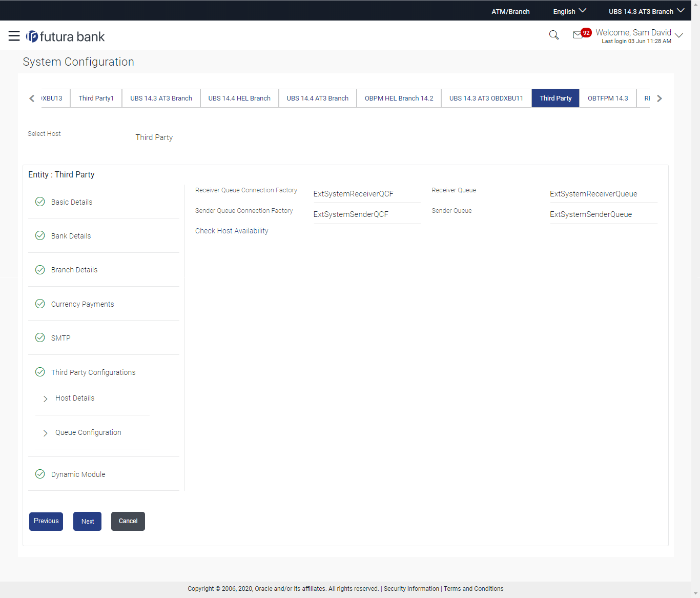
Task: Click the 'System Configuration' page title
Action: click(x=78, y=62)
